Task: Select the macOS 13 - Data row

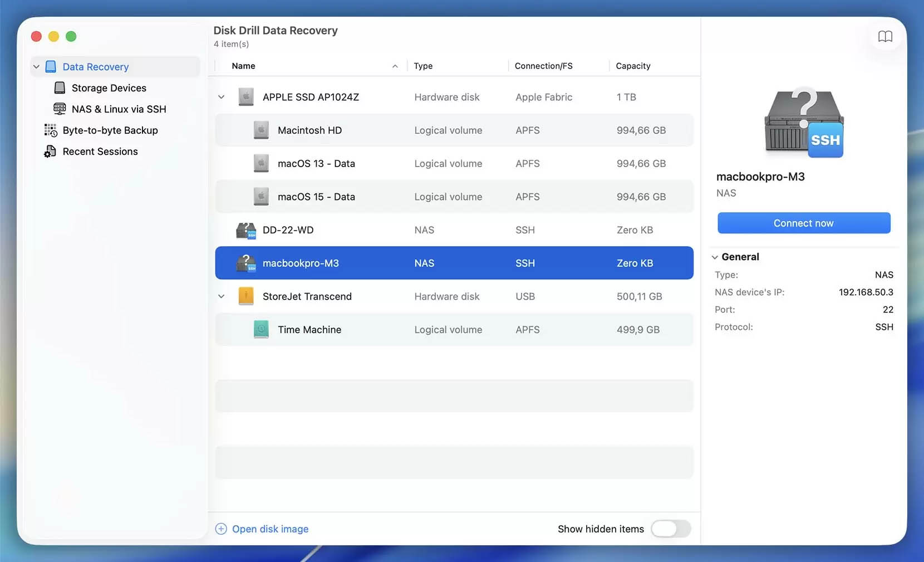Action: coord(454,164)
